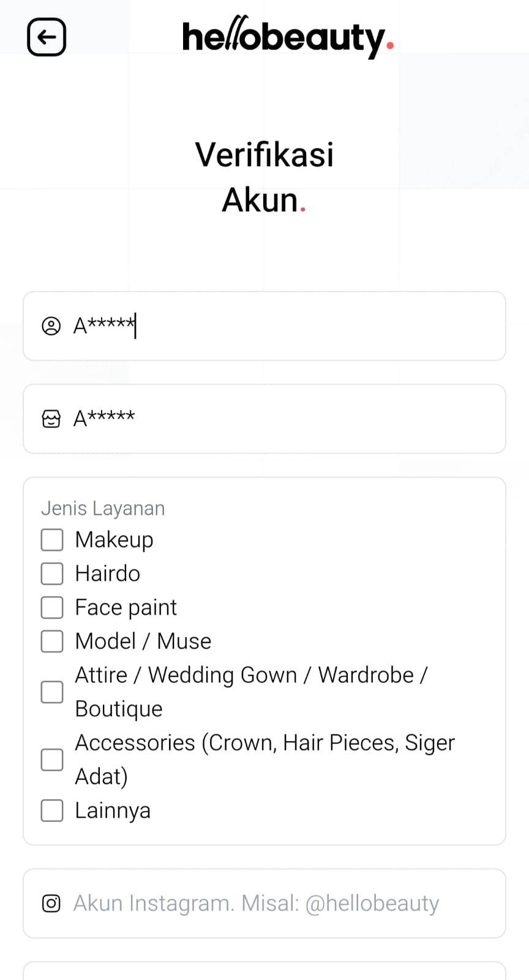
Task: Click the business name input field
Action: coord(306,419)
